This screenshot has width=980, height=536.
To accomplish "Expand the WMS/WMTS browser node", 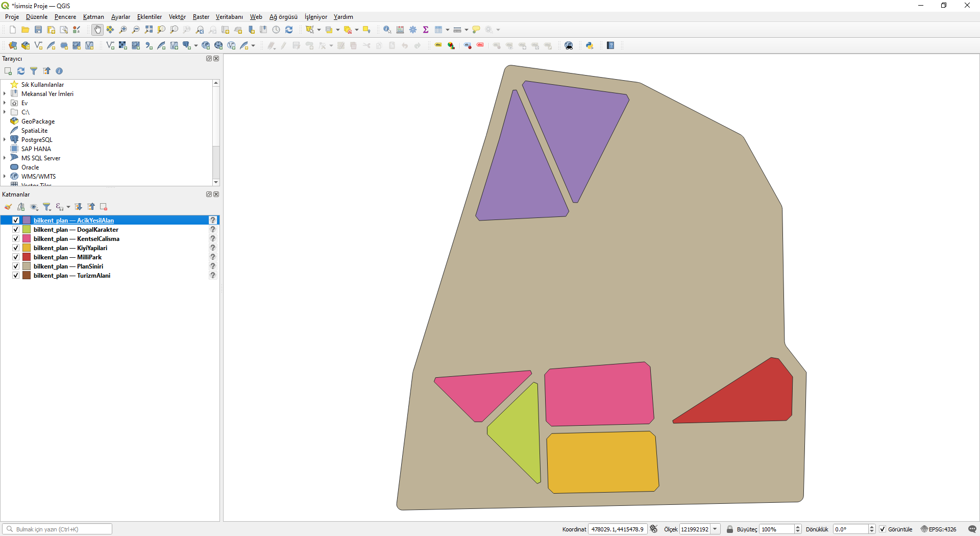I will pyautogui.click(x=5, y=177).
